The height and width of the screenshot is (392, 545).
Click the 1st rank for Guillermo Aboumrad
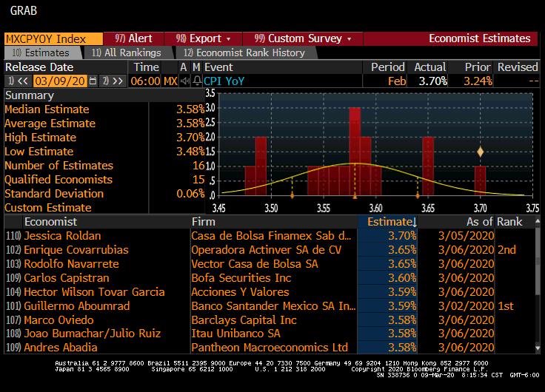[506, 306]
